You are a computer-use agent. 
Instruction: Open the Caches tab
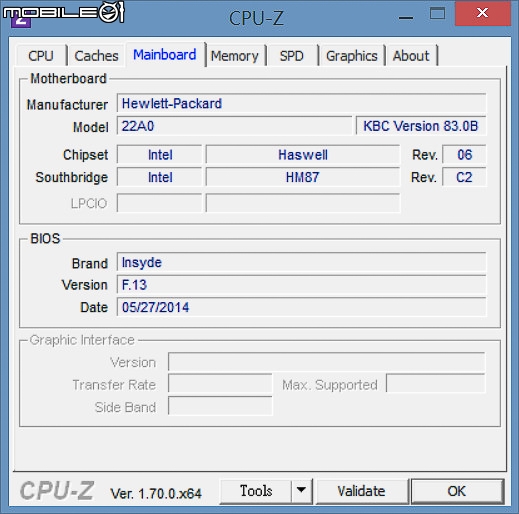[96, 56]
